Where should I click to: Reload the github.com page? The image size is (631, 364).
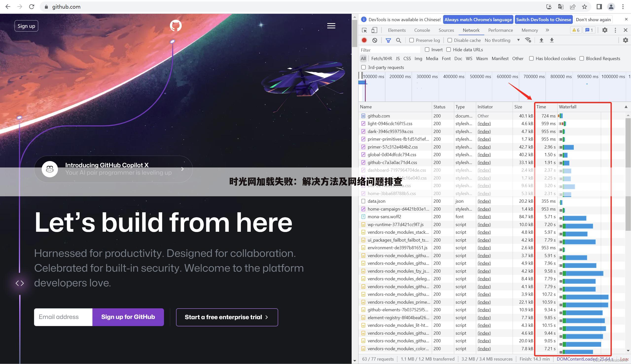(x=32, y=7)
